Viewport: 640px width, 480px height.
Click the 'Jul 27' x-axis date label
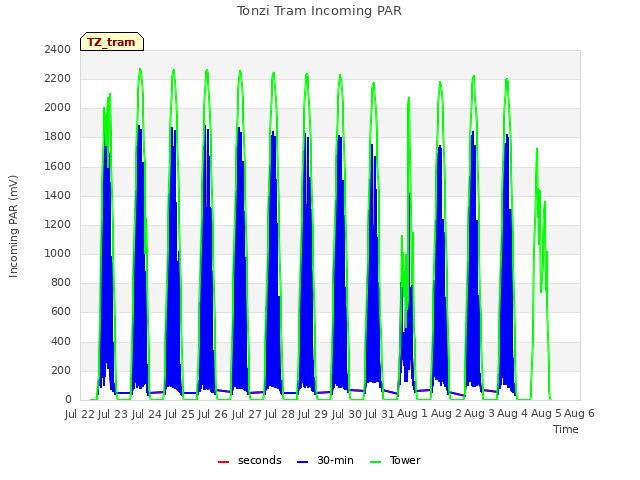[x=247, y=414]
